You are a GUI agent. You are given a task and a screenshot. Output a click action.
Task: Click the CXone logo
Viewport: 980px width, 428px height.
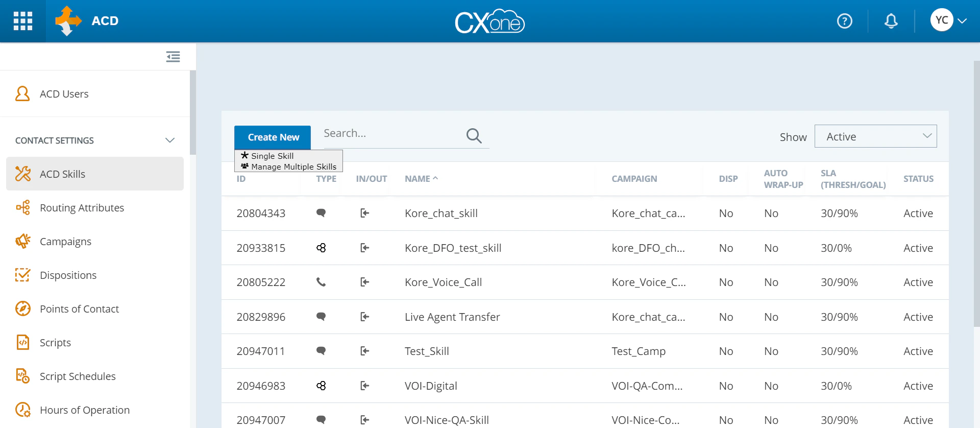click(489, 21)
